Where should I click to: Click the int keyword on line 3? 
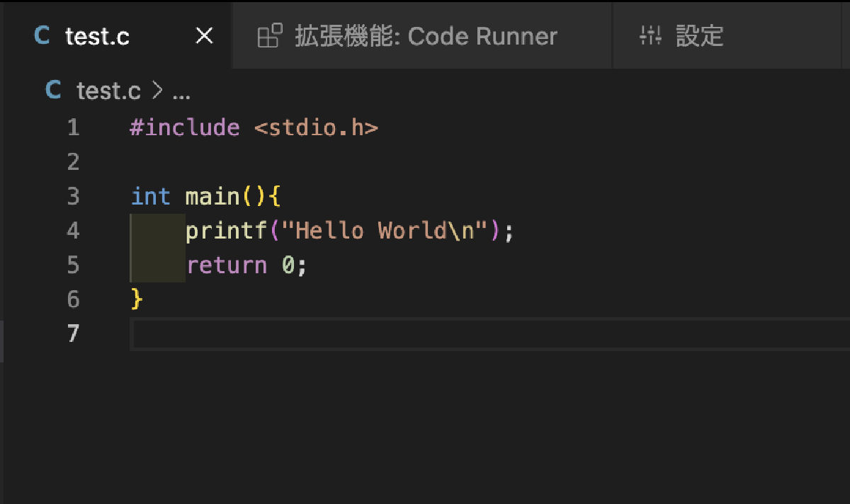(x=150, y=196)
